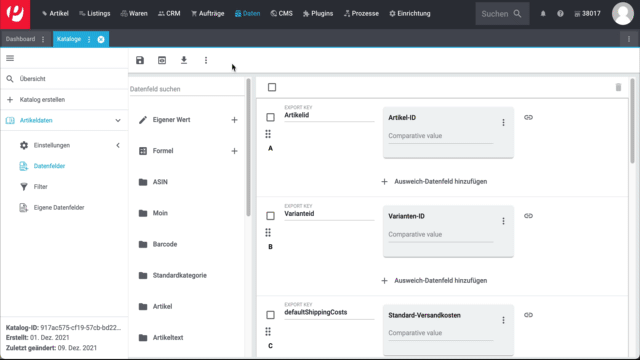
Task: Focus the Datenfeld suchen field
Action: (x=186, y=89)
